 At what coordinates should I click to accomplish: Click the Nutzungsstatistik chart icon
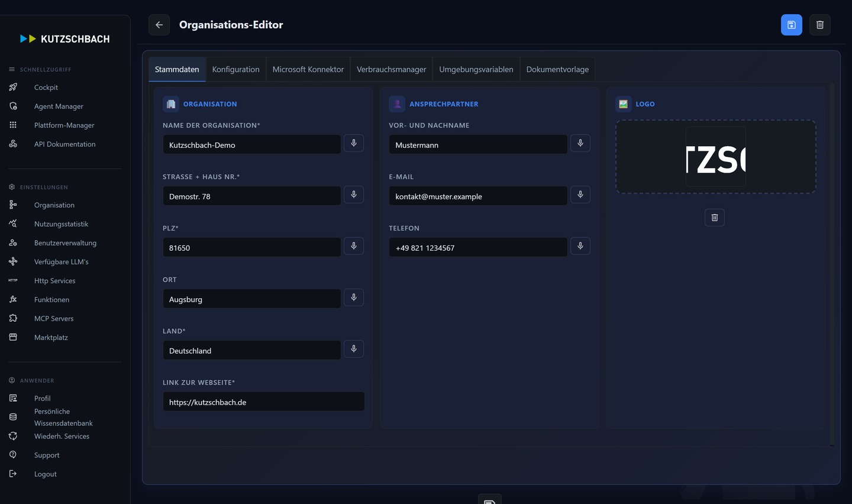pyautogui.click(x=13, y=224)
